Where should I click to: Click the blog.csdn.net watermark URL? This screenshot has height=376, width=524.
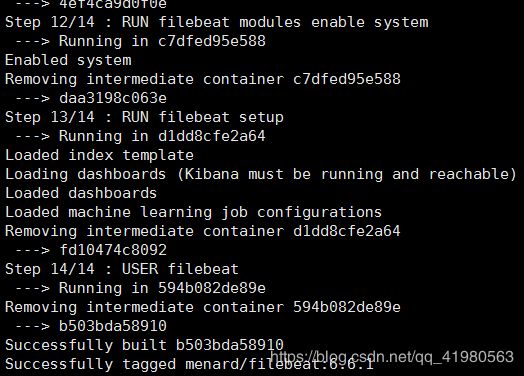click(x=392, y=357)
